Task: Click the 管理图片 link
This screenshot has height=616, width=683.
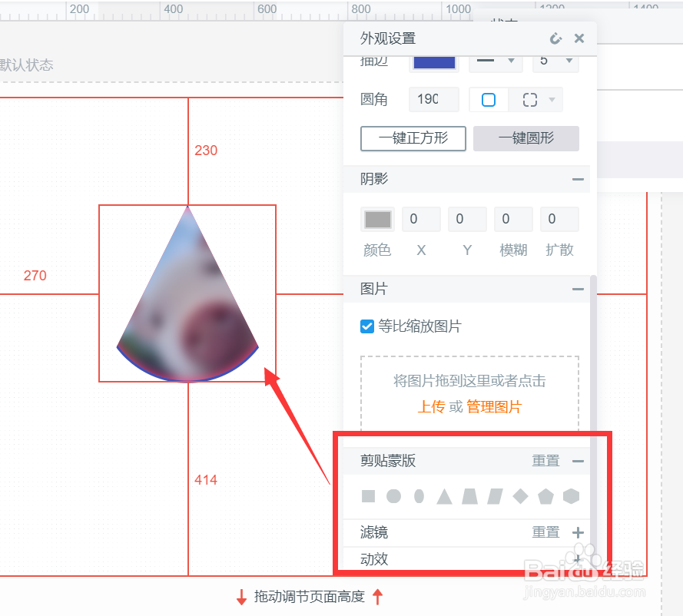Action: 494,406
